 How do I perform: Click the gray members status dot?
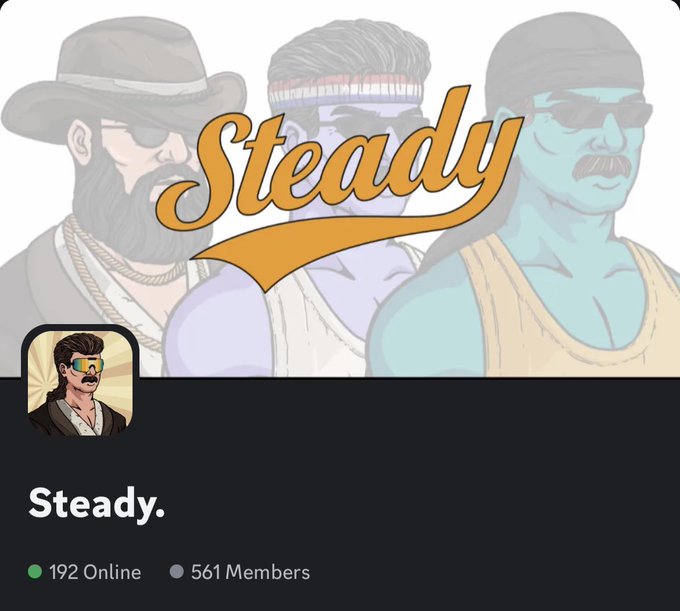tap(177, 572)
